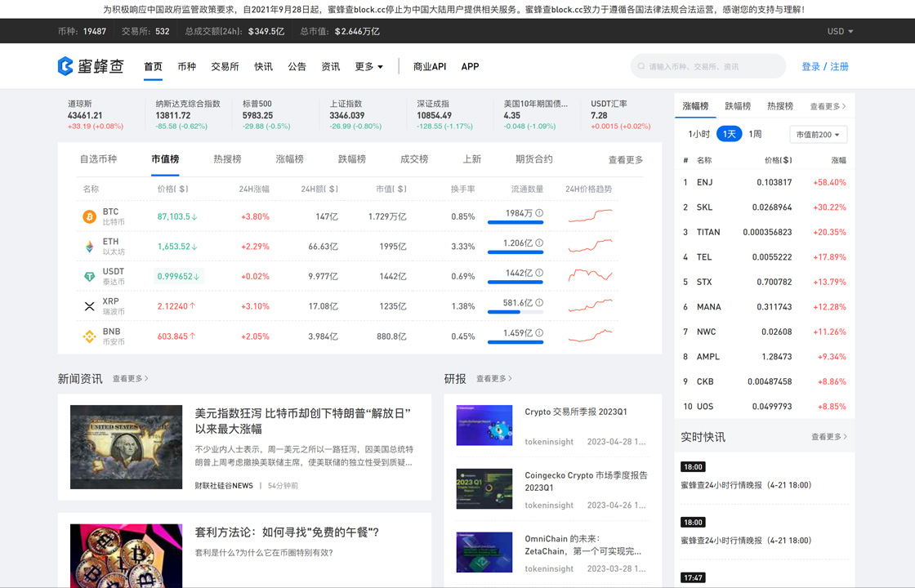
Task: Expand 查看更多 in the gainers panel
Action: pos(828,106)
